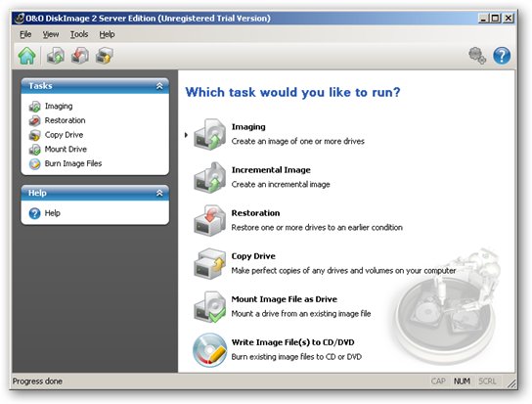Open Restoration from the toolbar icon

[80, 56]
